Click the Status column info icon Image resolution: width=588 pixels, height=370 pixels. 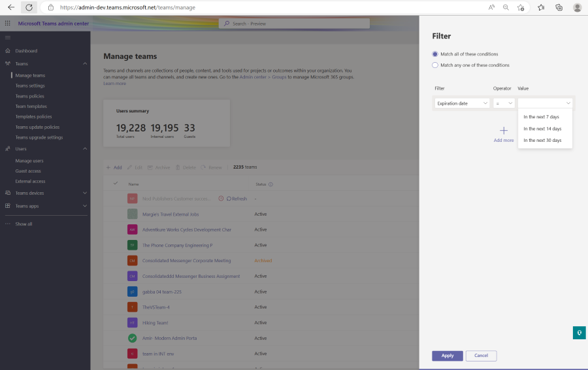click(x=270, y=184)
